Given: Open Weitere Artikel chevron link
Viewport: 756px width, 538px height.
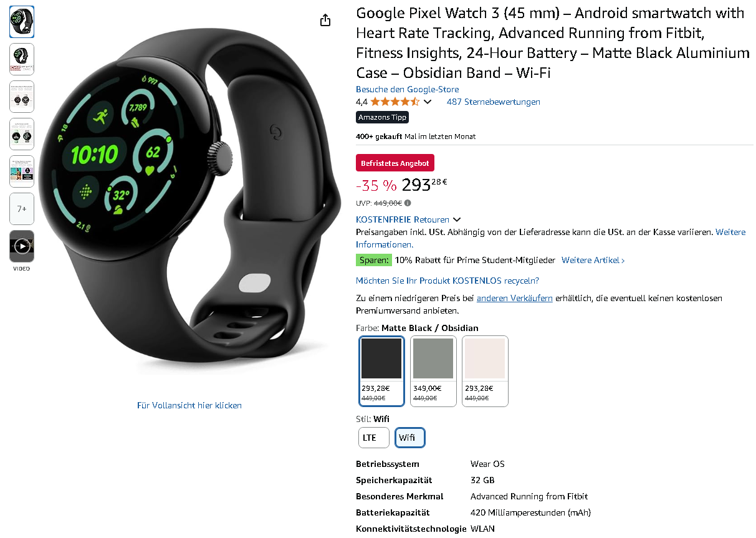Looking at the screenshot, I should 593,260.
